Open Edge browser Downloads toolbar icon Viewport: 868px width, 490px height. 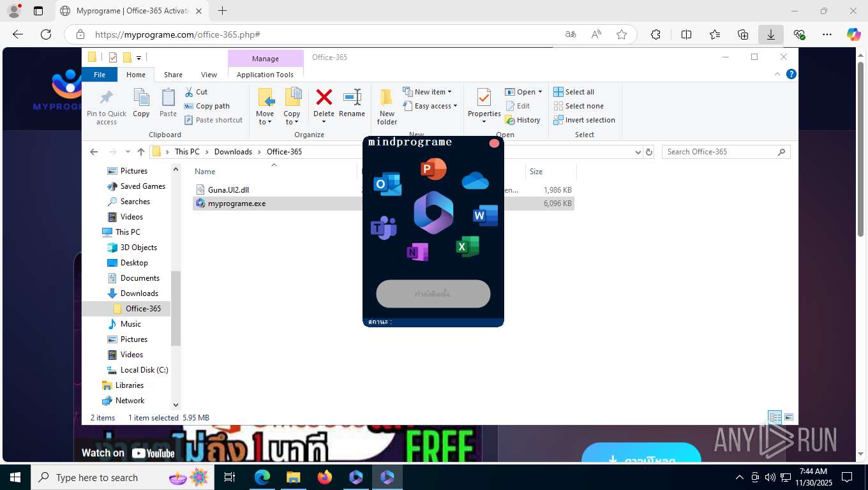coord(771,34)
